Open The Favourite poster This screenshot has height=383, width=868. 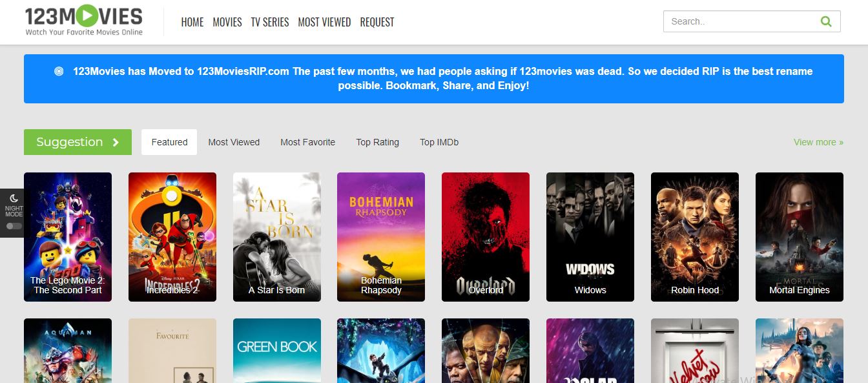pos(172,351)
